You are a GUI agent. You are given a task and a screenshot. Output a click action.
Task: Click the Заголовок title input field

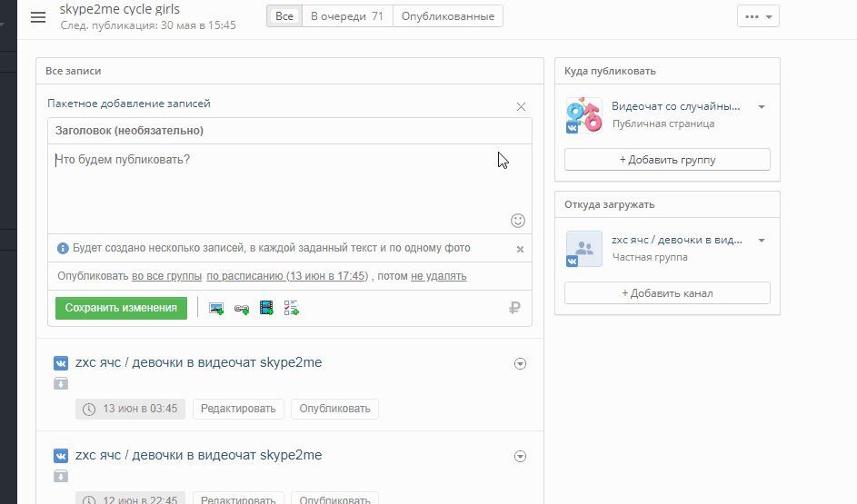[x=289, y=131]
